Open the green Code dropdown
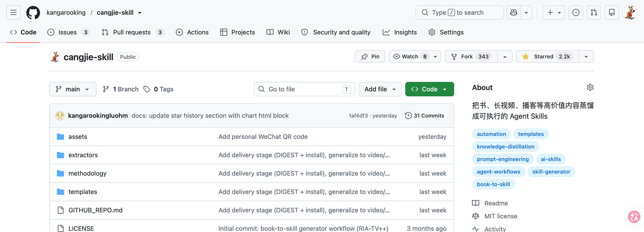This screenshot has width=644, height=232. point(429,89)
